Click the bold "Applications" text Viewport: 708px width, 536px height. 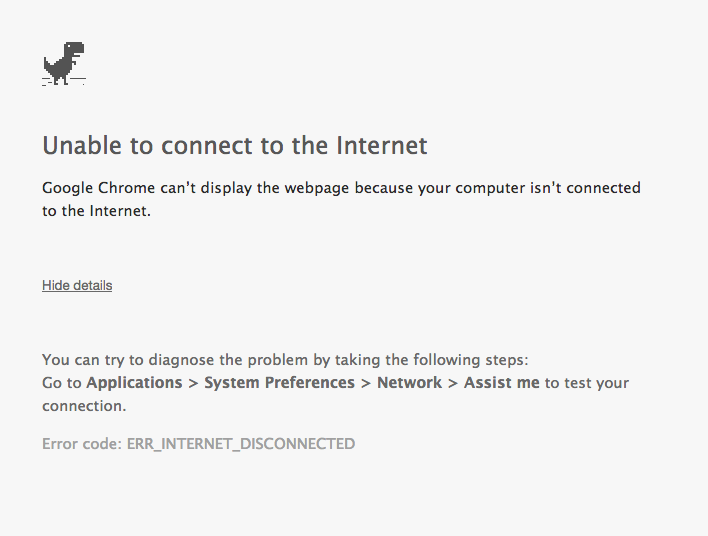tap(134, 383)
